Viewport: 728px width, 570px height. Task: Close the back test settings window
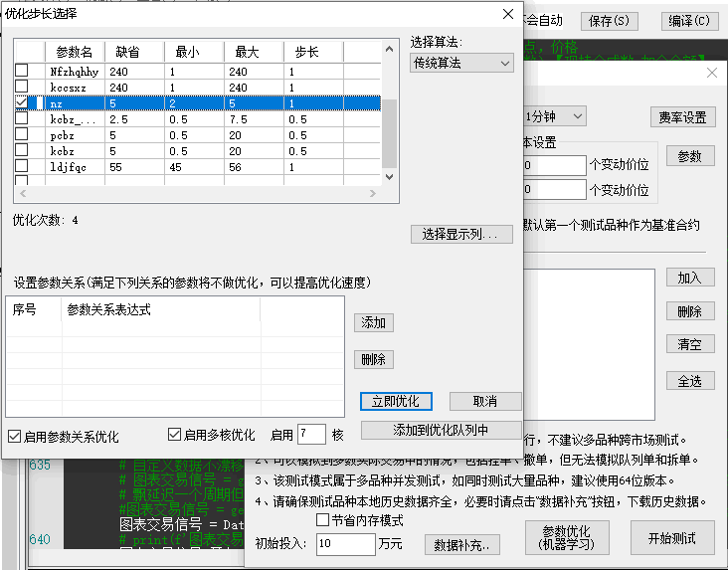[x=712, y=73]
